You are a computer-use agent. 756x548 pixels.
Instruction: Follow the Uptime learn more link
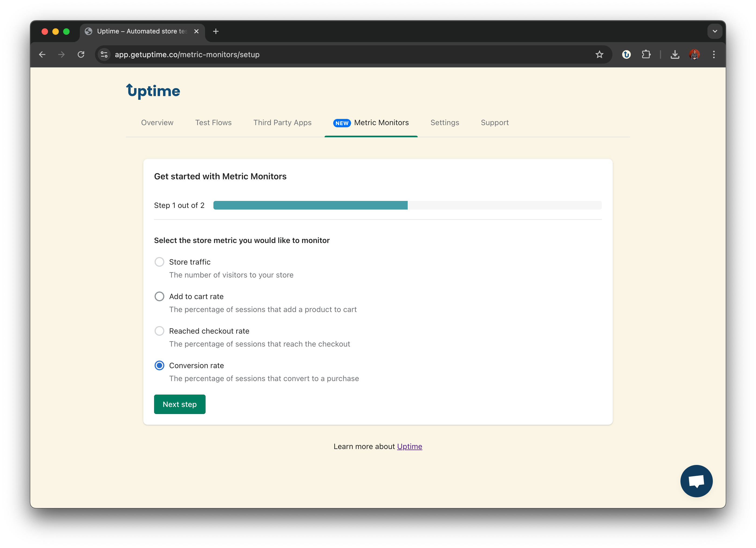click(409, 446)
